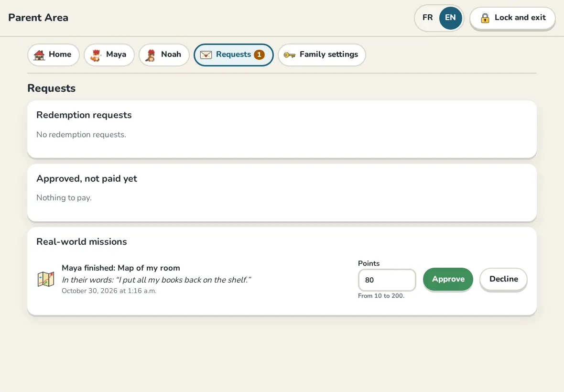The height and width of the screenshot is (392, 564).
Task: Click "No redemption requests." text
Action: (x=81, y=134)
